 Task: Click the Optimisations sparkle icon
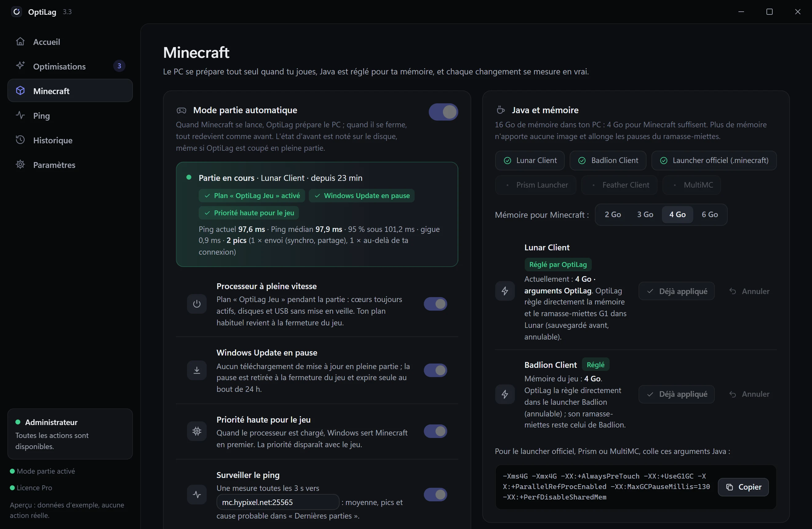21,66
